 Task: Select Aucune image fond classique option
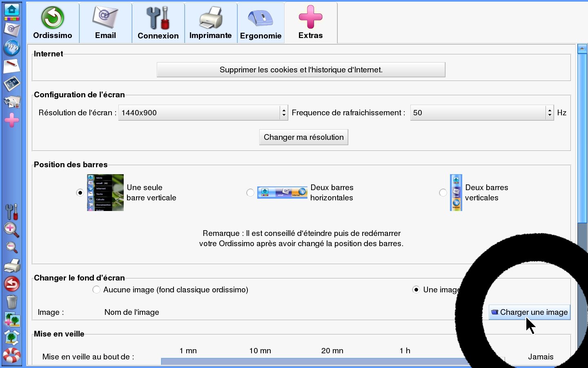click(96, 289)
